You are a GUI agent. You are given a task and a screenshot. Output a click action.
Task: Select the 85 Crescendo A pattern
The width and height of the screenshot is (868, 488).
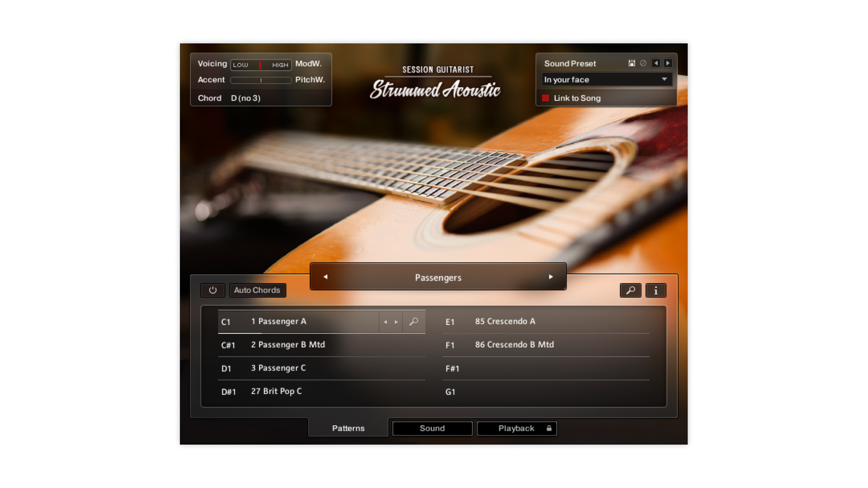(505, 322)
